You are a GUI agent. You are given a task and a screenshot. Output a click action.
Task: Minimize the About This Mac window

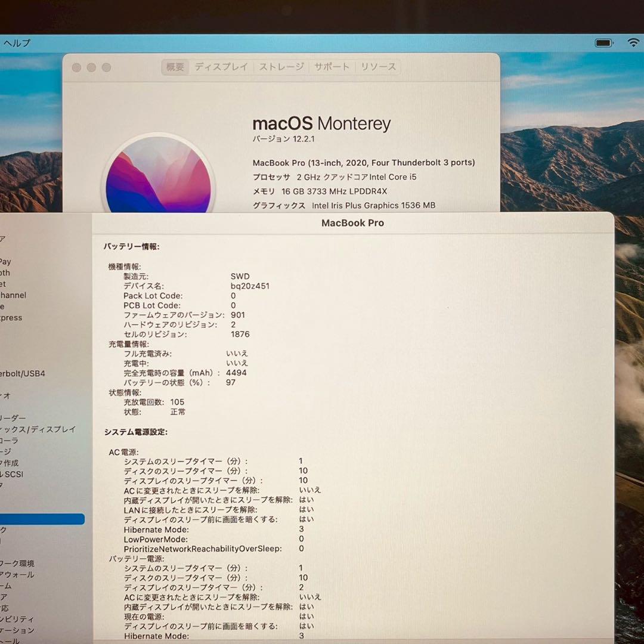(91, 67)
